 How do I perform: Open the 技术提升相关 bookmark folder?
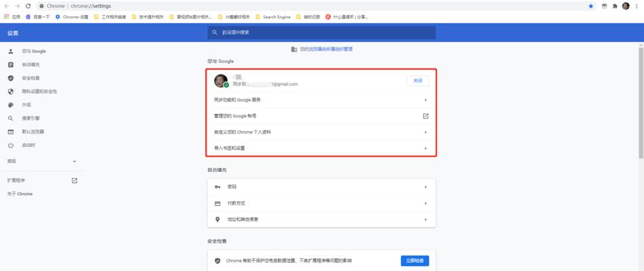click(148, 17)
